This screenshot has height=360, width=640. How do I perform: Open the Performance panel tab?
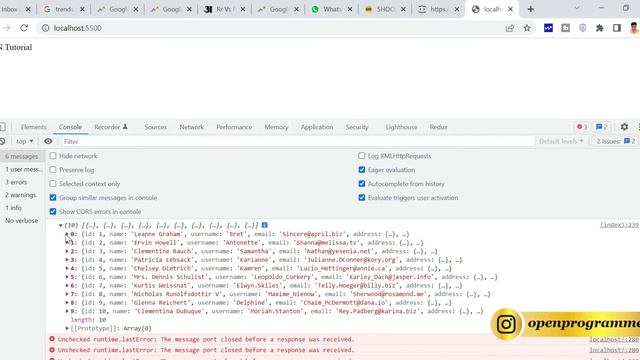[234, 127]
